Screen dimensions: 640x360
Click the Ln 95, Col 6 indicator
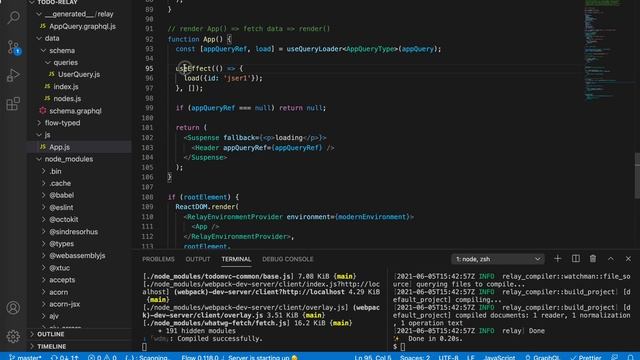pos(373,357)
